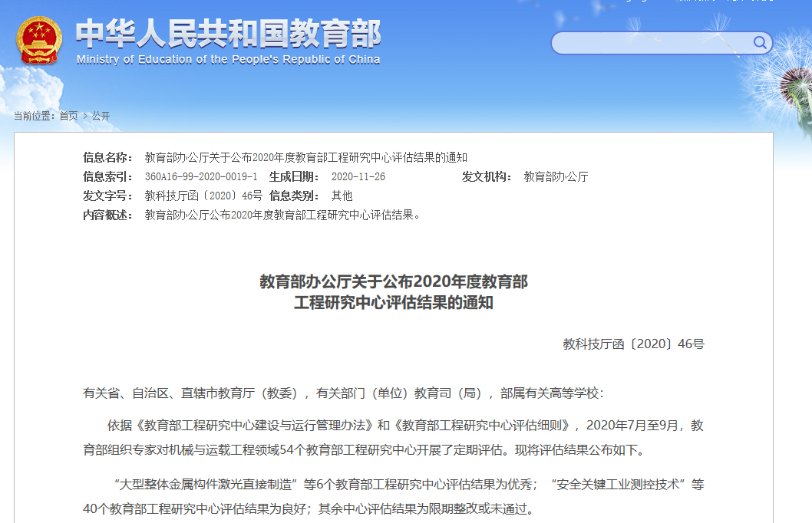Image resolution: width=812 pixels, height=523 pixels.
Task: Click the 中华人民共和国教育部 site title
Action: (228, 33)
